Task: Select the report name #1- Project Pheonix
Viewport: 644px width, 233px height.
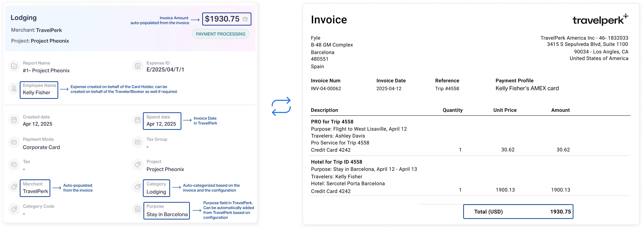Action: (46, 71)
